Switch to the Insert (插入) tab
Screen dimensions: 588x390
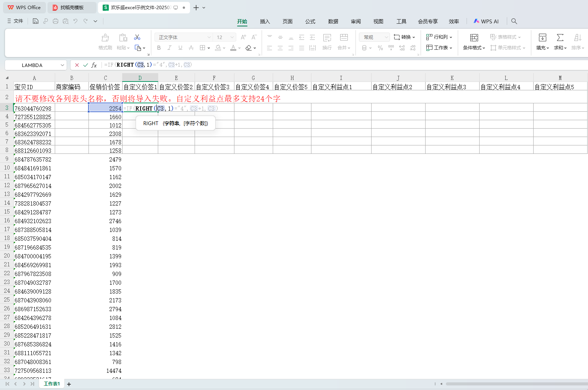tap(265, 21)
